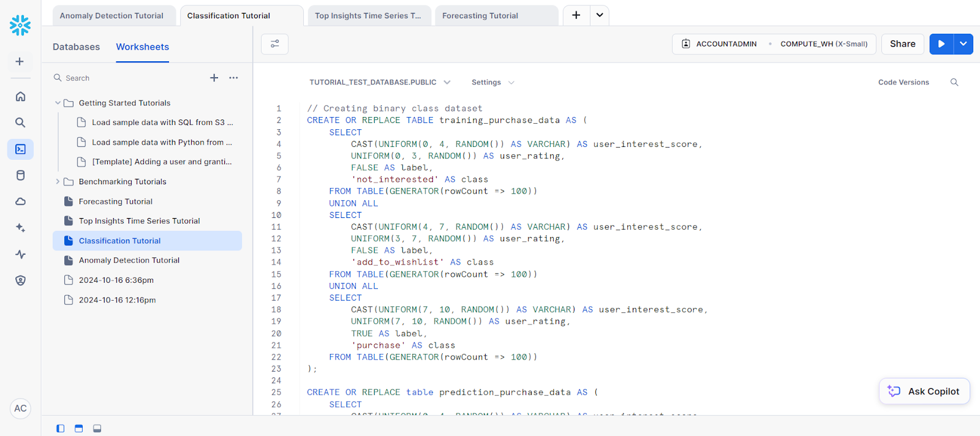Add a new worksheet with plus icon
This screenshot has width=980, height=436.
pyautogui.click(x=214, y=78)
